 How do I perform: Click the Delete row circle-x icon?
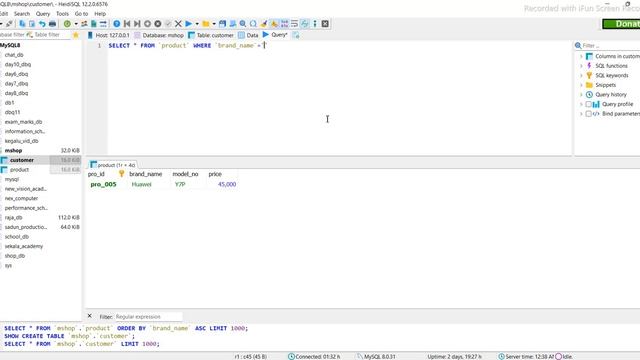pos(158,24)
